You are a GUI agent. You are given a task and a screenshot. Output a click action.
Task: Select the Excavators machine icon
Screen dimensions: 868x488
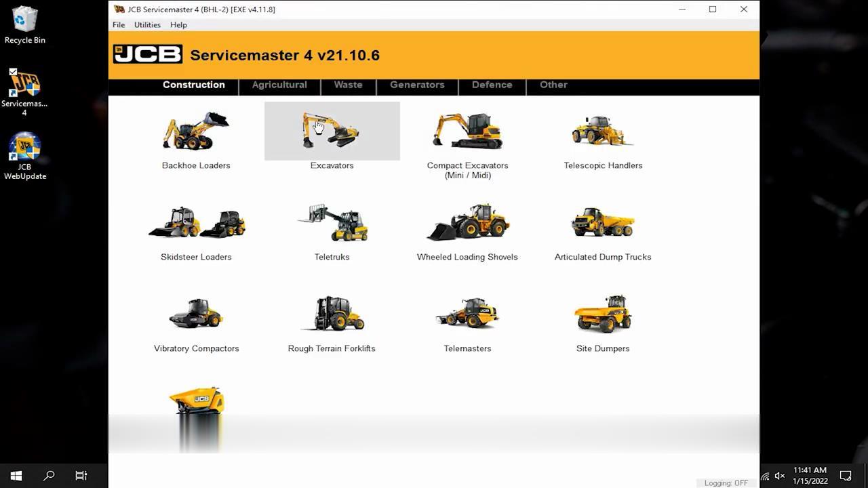coord(332,130)
